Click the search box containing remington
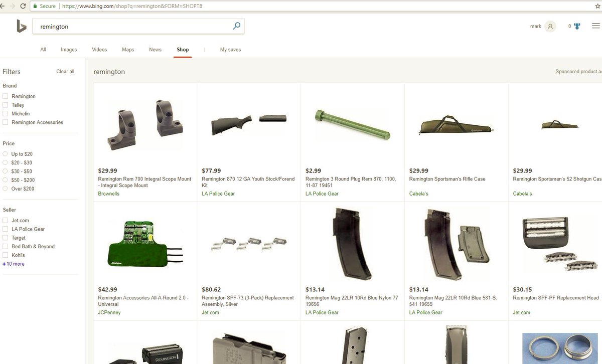The width and height of the screenshot is (602, 364). coord(138,27)
